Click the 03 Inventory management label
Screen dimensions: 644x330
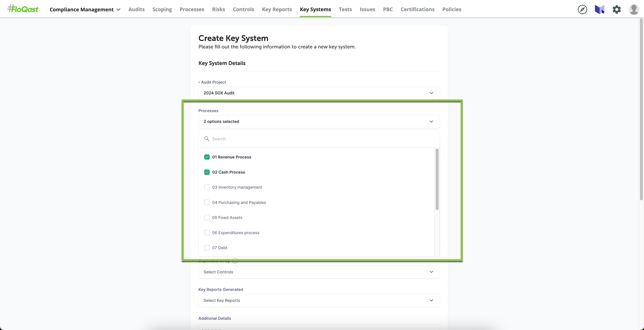click(x=237, y=187)
